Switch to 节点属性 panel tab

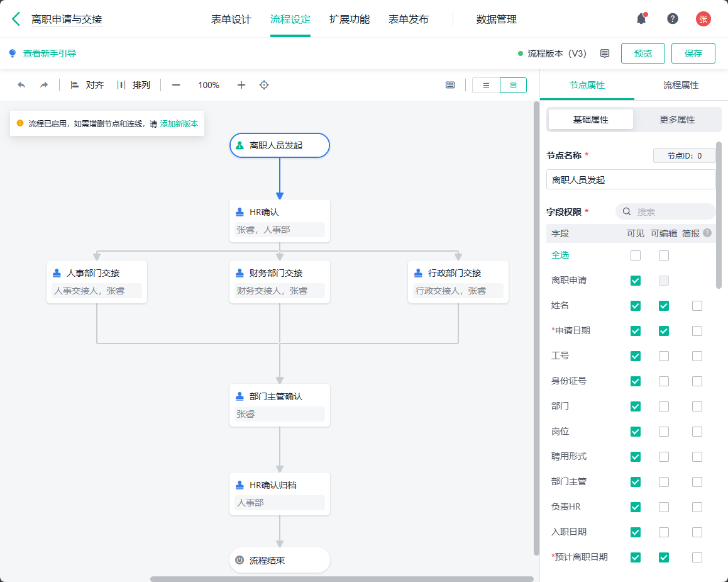(x=587, y=85)
